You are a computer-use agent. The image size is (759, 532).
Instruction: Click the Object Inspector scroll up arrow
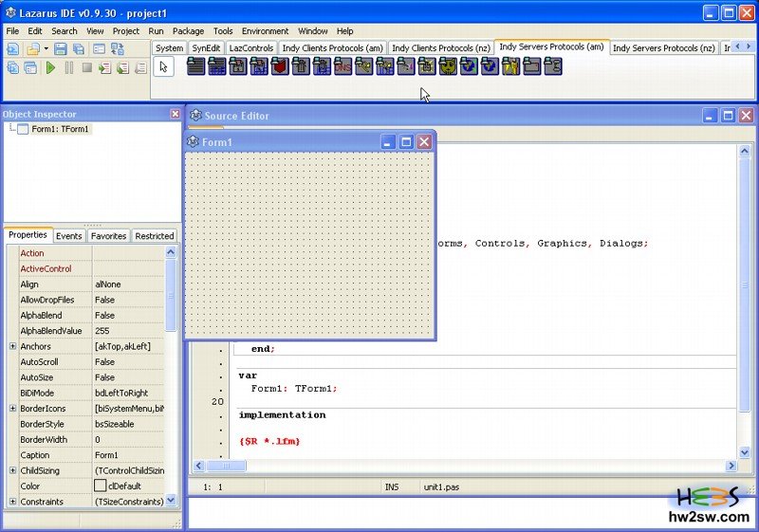point(171,252)
